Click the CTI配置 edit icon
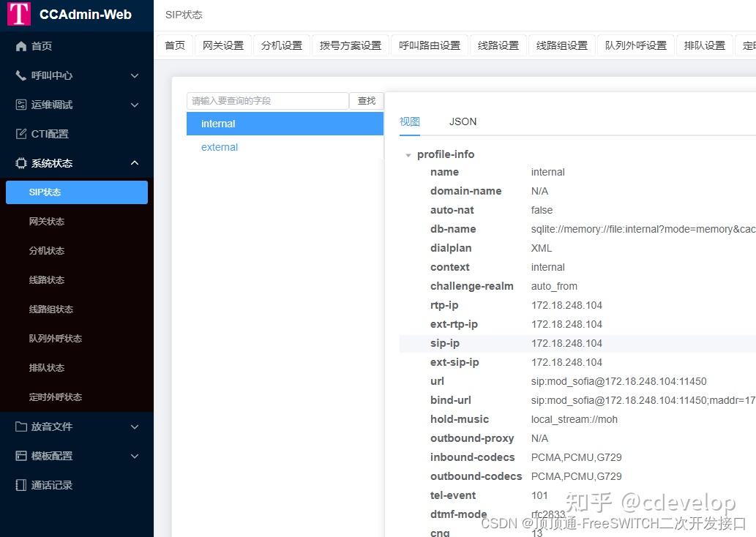Screen dimensions: 756x537 click(20, 133)
